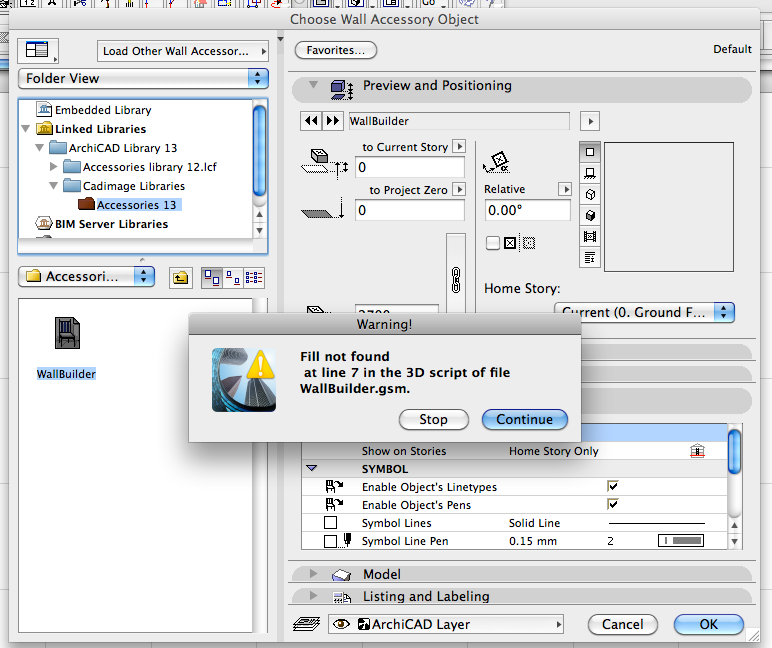The width and height of the screenshot is (772, 648).
Task: Click the warning dialog alert icon
Action: pyautogui.click(x=244, y=380)
